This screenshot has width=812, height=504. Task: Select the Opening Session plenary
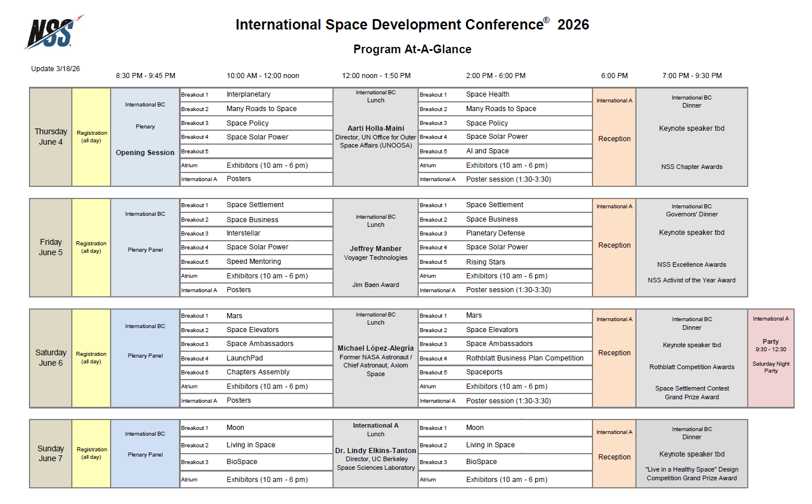click(145, 153)
